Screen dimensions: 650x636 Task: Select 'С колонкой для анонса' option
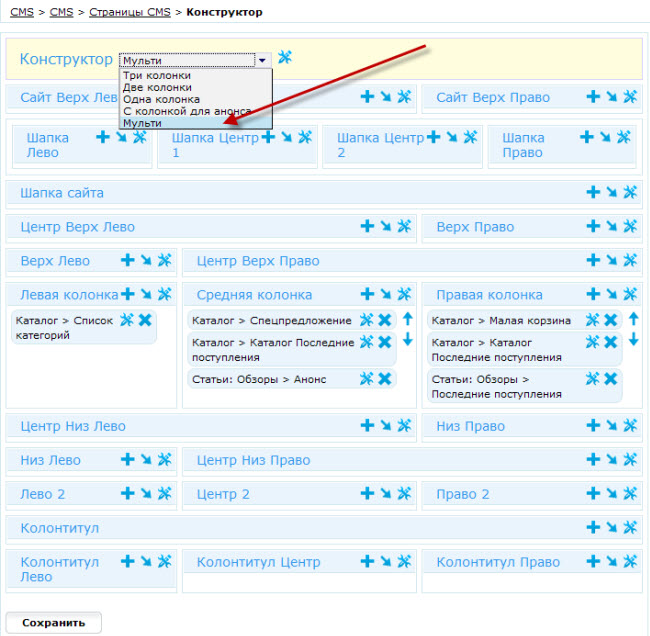point(195,111)
